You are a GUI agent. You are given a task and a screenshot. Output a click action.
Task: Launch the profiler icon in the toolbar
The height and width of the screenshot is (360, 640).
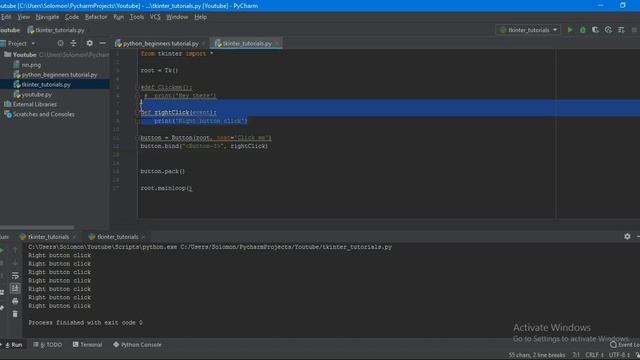click(x=608, y=30)
